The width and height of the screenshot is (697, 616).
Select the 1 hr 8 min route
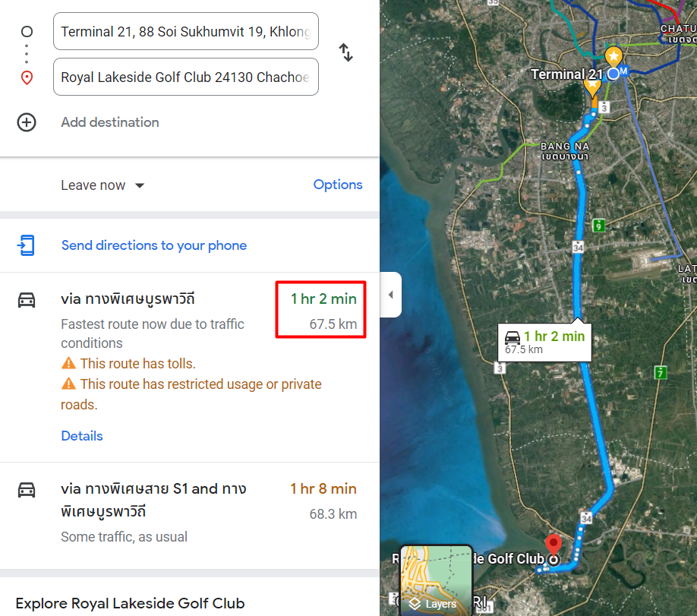(189, 516)
